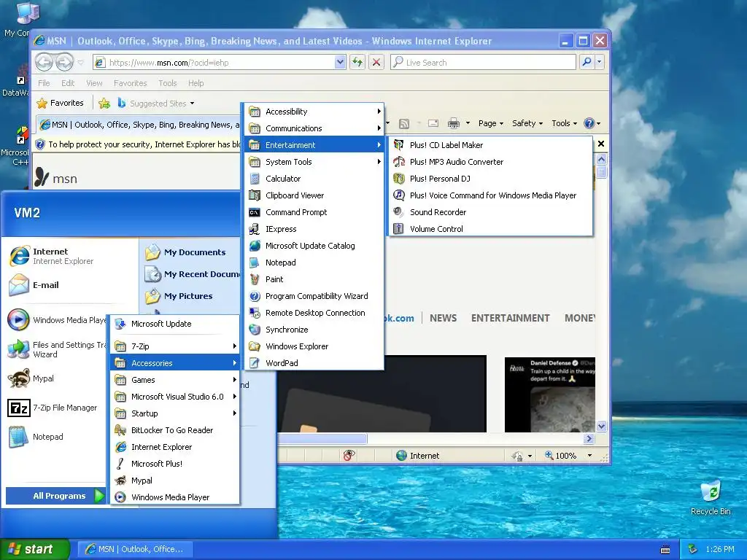Click the MSN taskbar button
This screenshot has width=747, height=560.
point(135,549)
